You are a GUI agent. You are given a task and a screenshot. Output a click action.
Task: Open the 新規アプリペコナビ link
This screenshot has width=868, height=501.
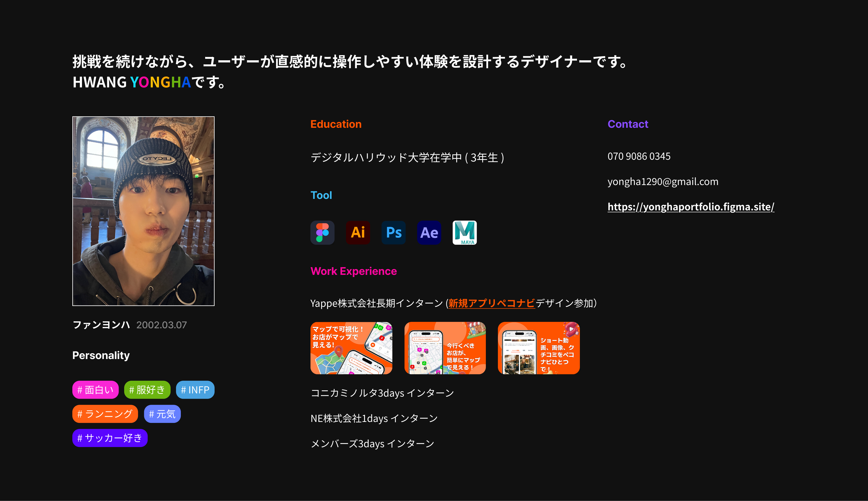pyautogui.click(x=491, y=303)
